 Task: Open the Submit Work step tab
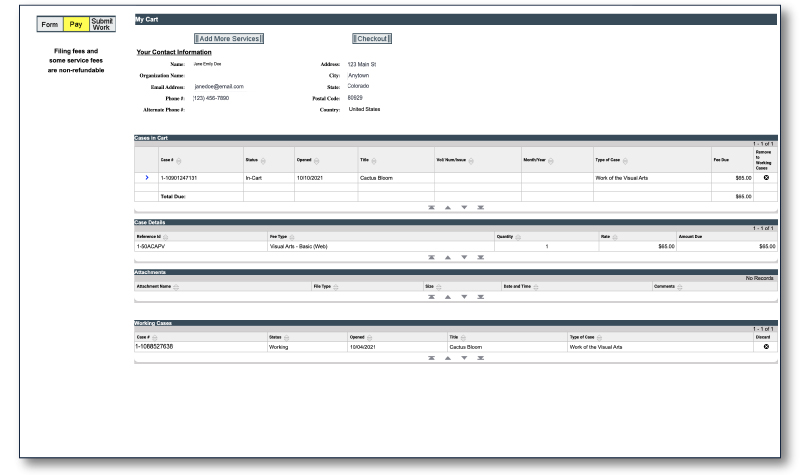(102, 22)
